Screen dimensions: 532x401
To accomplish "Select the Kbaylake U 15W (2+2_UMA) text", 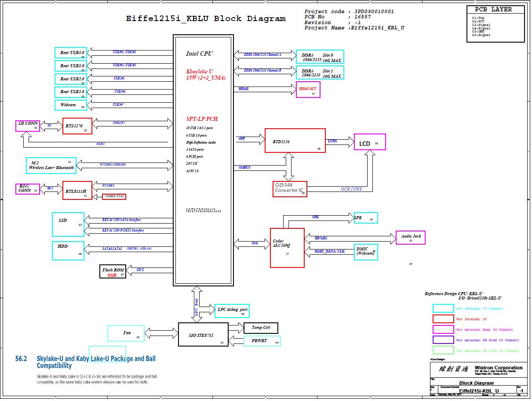I will (206, 75).
